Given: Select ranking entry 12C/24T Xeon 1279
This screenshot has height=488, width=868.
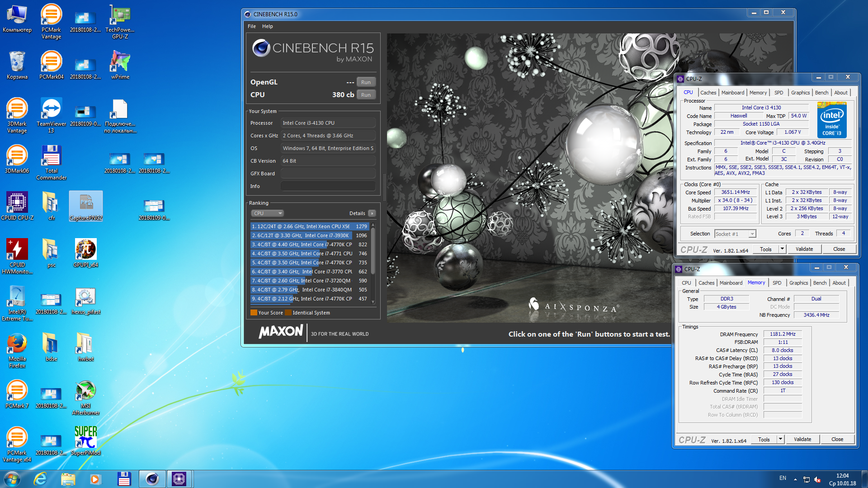Looking at the screenshot, I should [310, 226].
